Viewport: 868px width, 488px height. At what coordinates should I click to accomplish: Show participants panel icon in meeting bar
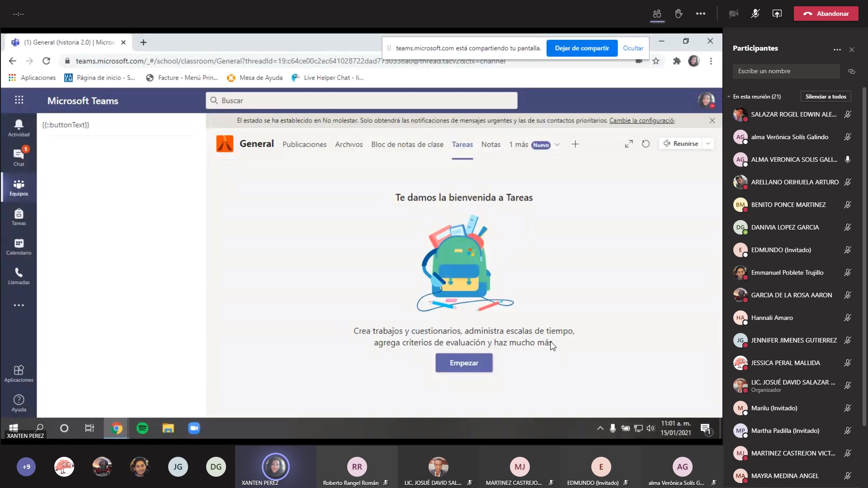point(657,14)
